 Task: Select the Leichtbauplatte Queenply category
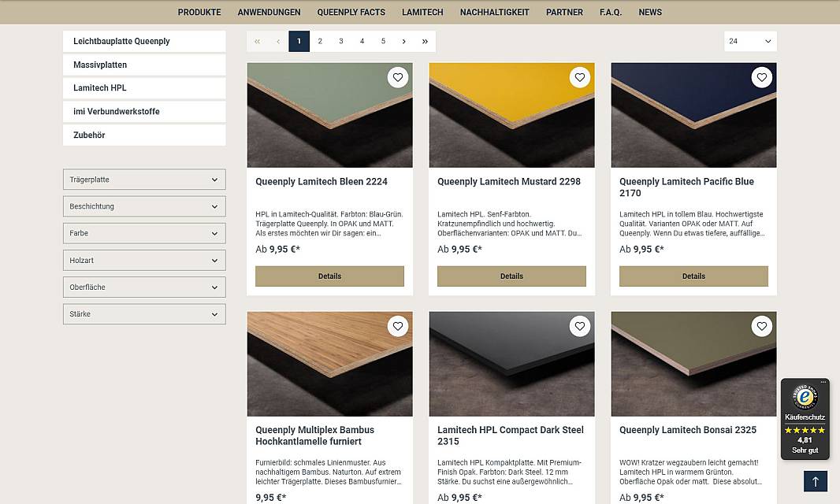tap(144, 41)
